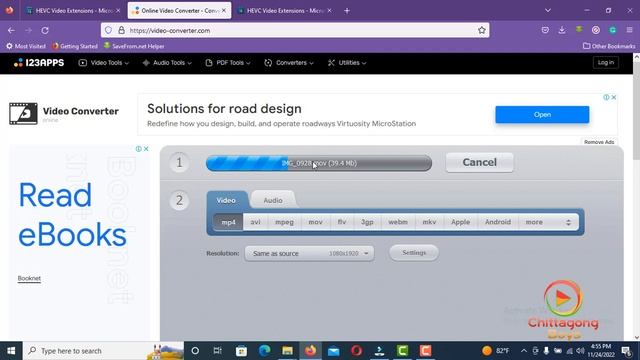The height and width of the screenshot is (360, 640).
Task: Close the Online Video Converter tab
Action: click(224, 11)
